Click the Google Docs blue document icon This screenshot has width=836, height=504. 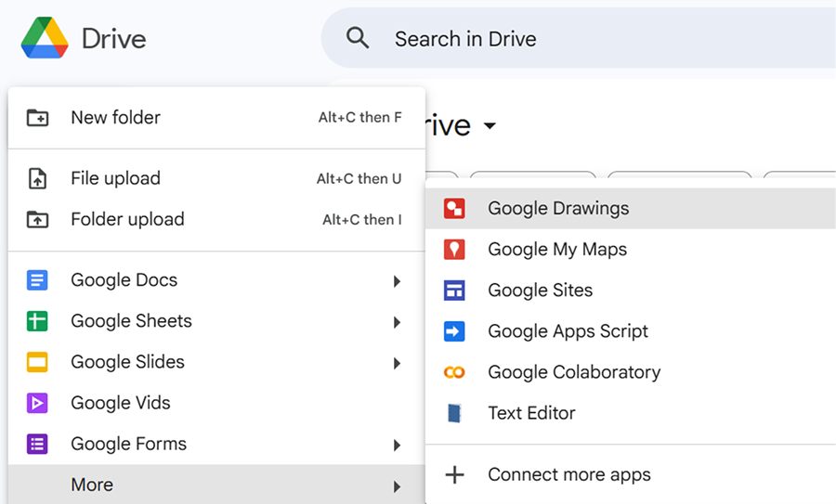37,280
